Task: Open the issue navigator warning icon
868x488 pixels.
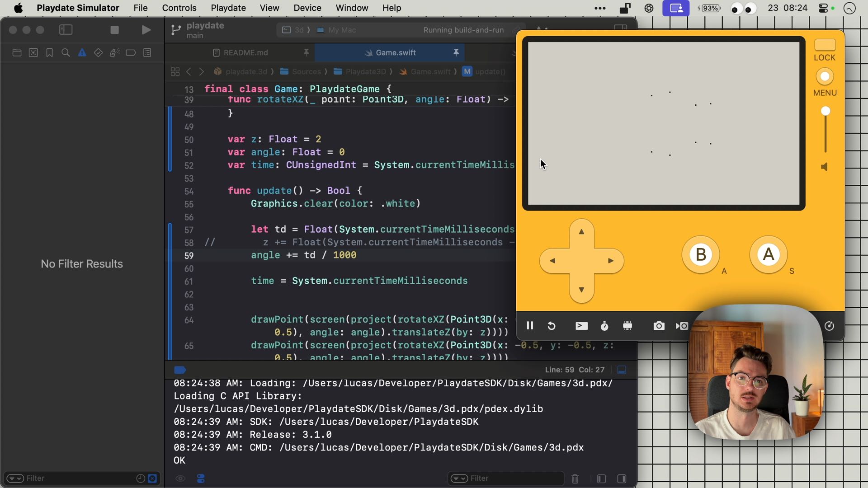Action: pyautogui.click(x=82, y=53)
